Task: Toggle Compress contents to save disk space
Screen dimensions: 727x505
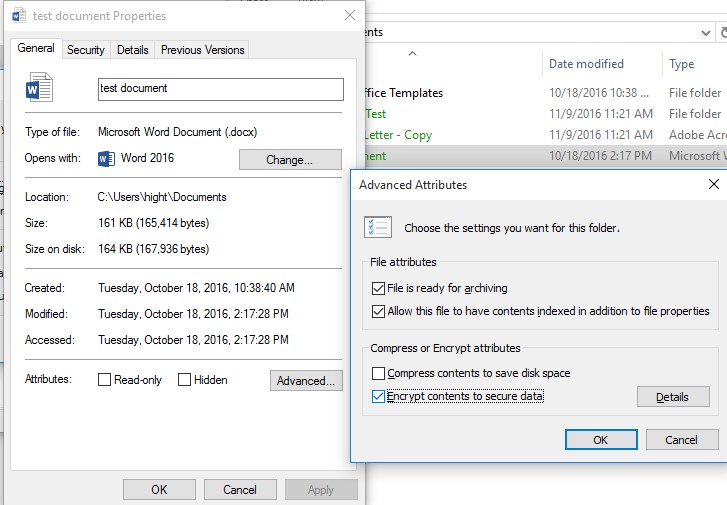Action: (378, 373)
